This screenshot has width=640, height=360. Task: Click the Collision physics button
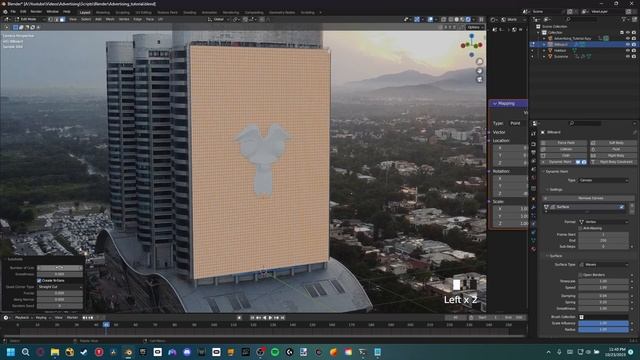pos(564,149)
